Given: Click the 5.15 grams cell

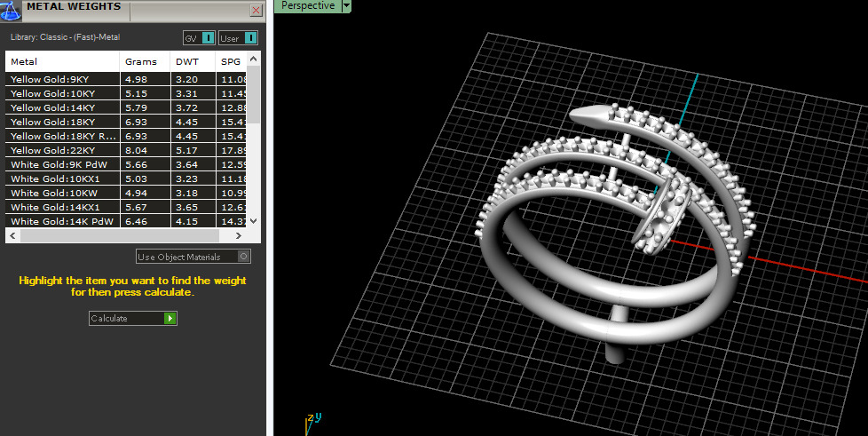Looking at the screenshot, I should [145, 93].
